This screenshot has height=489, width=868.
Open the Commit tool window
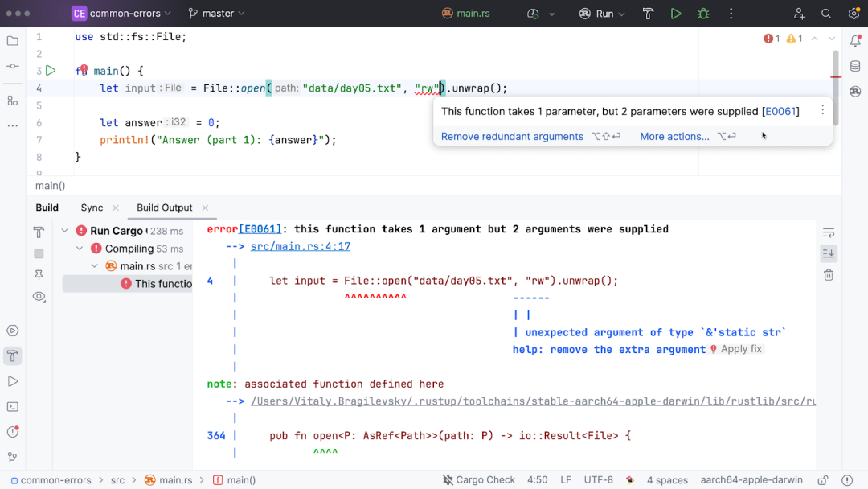click(x=13, y=67)
